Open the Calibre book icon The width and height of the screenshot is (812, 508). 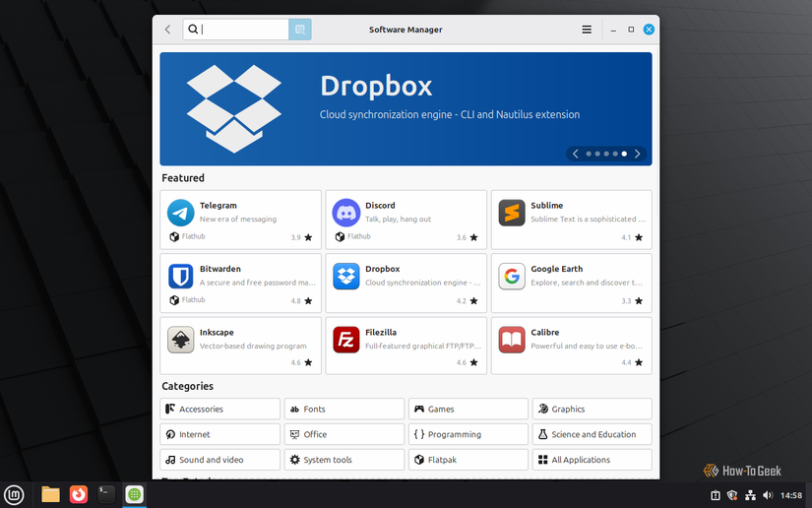point(512,340)
